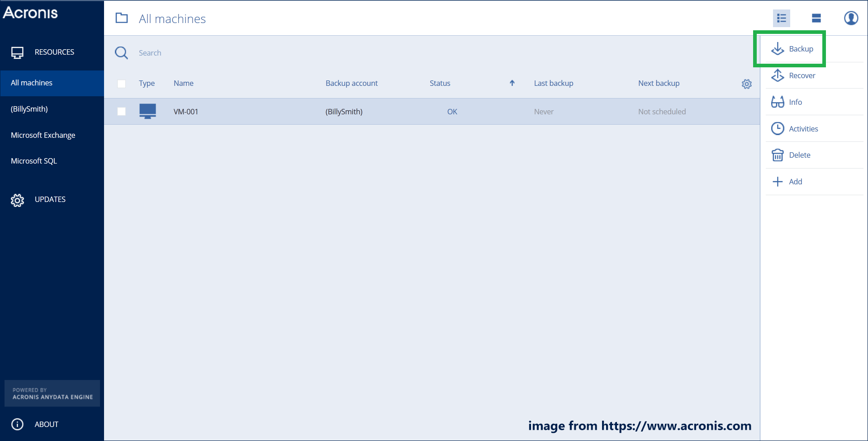
Task: Click the Info action label
Action: click(x=795, y=102)
